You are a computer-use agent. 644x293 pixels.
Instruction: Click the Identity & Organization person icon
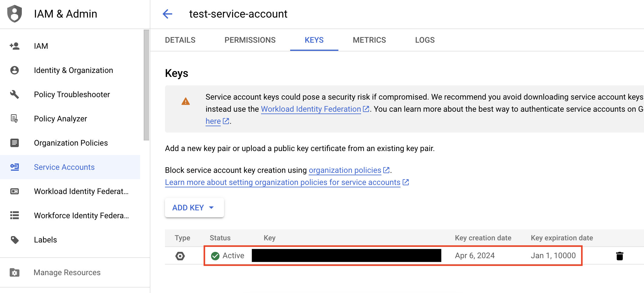[x=15, y=70]
